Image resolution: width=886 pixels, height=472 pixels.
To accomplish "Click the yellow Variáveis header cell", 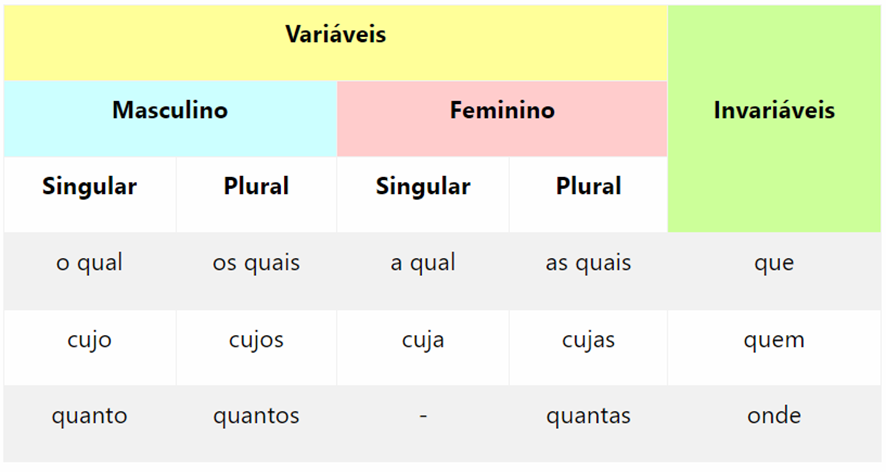I will point(335,35).
